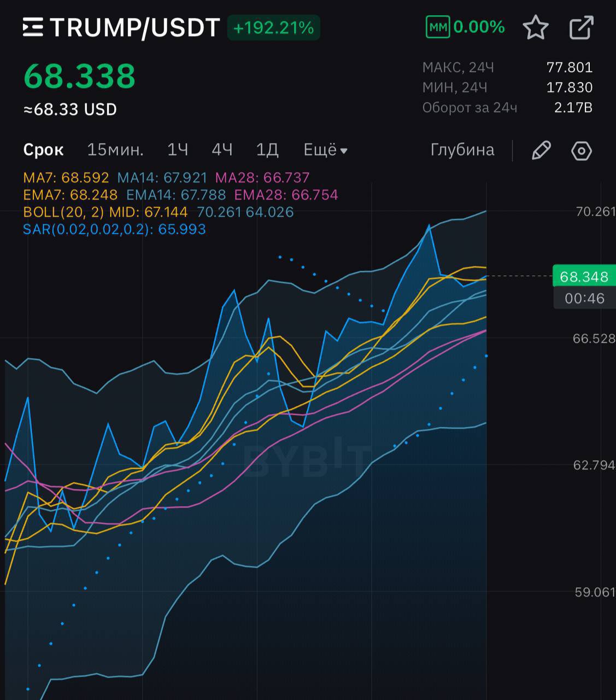Tap the EMA28 indicator label

(286, 195)
